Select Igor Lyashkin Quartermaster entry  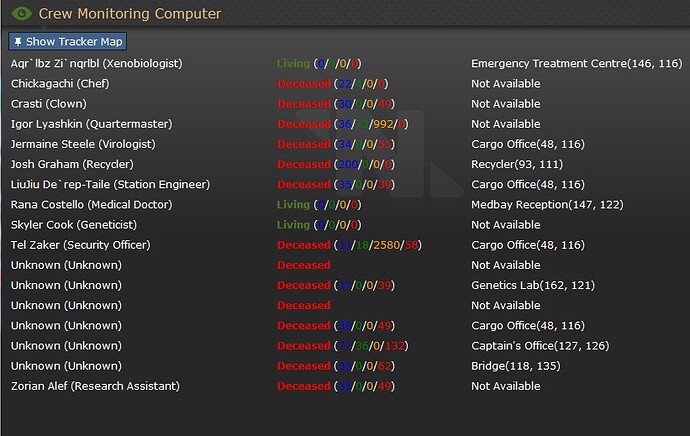point(92,124)
